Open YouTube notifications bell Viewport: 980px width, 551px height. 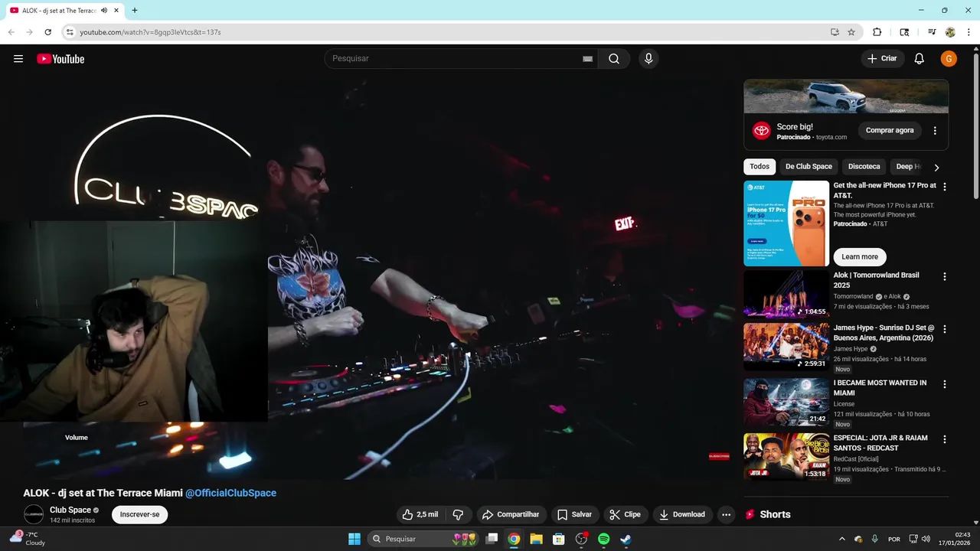point(920,59)
